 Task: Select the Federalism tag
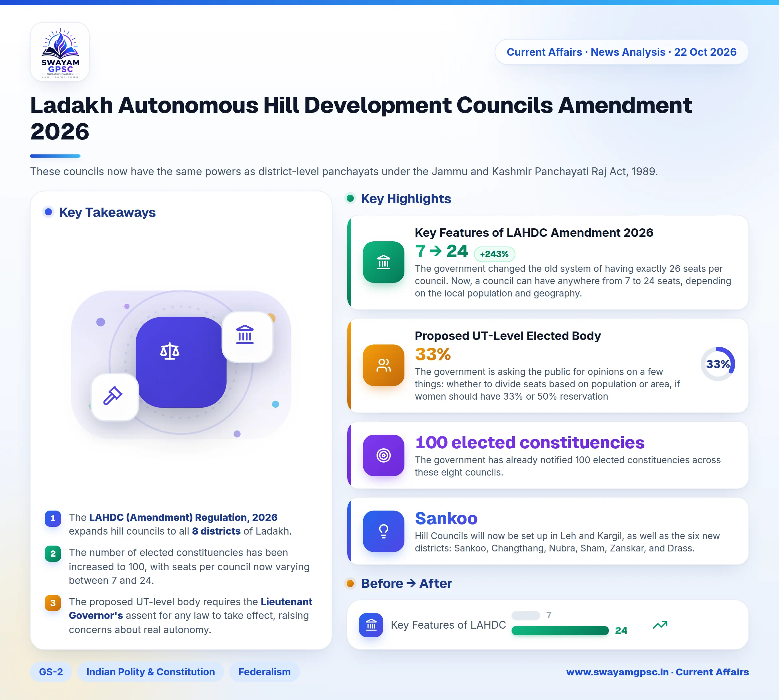265,672
